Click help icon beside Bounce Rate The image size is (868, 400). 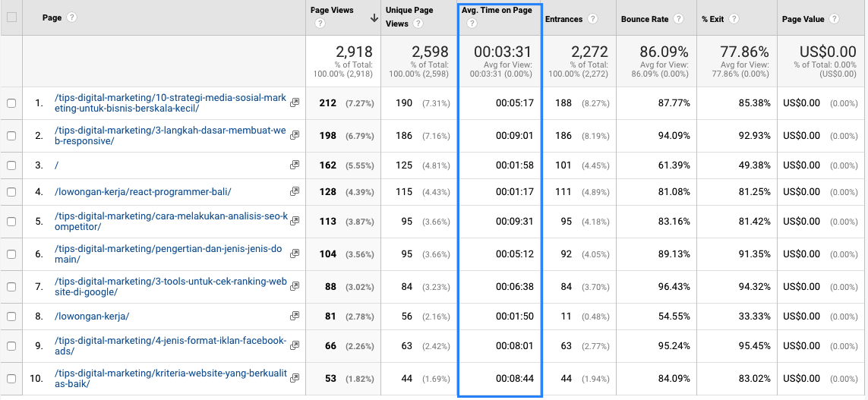tap(678, 19)
